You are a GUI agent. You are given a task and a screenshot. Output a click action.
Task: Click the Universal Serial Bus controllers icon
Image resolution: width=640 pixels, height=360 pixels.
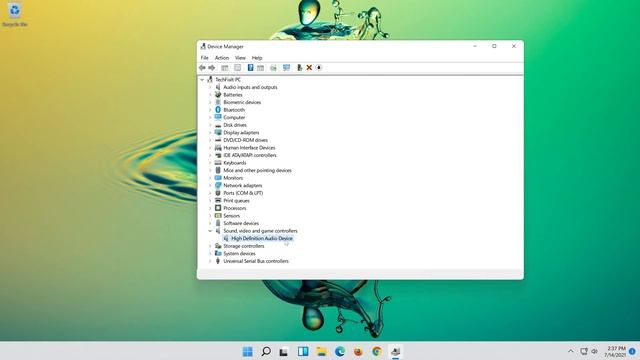point(218,261)
